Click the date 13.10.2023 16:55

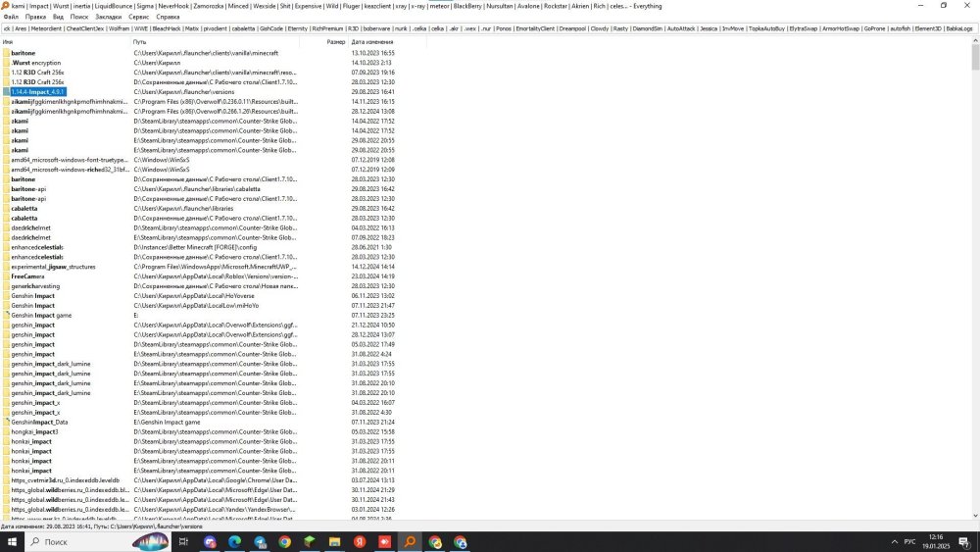372,53
